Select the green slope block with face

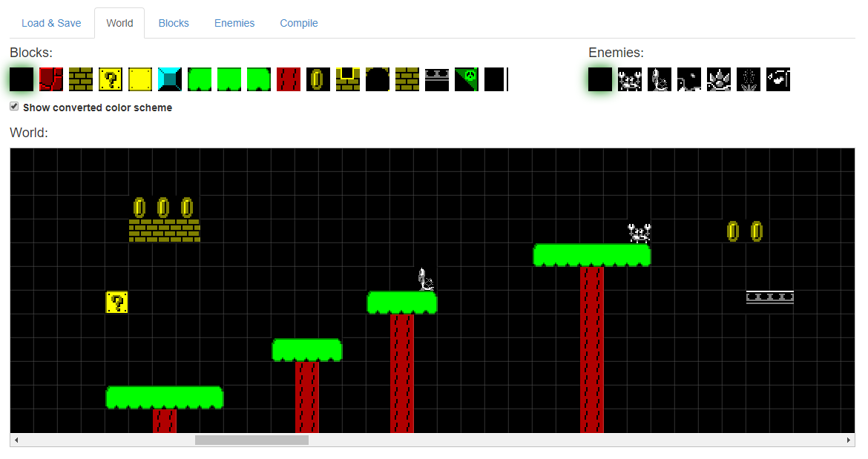tap(467, 79)
